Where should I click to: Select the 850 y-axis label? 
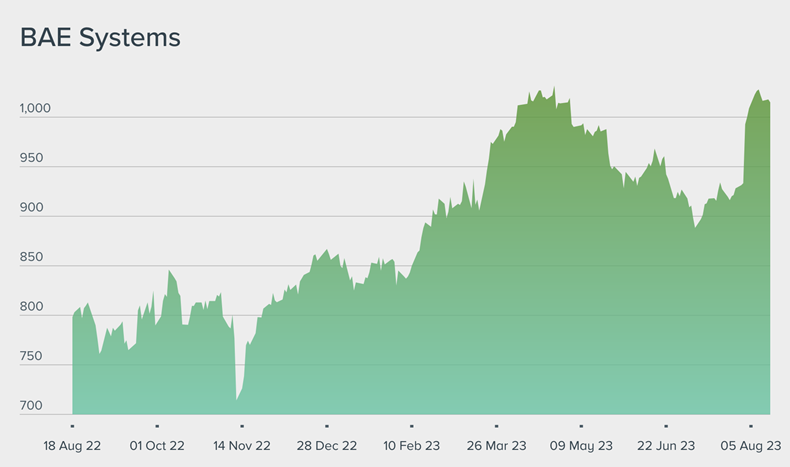click(x=31, y=257)
